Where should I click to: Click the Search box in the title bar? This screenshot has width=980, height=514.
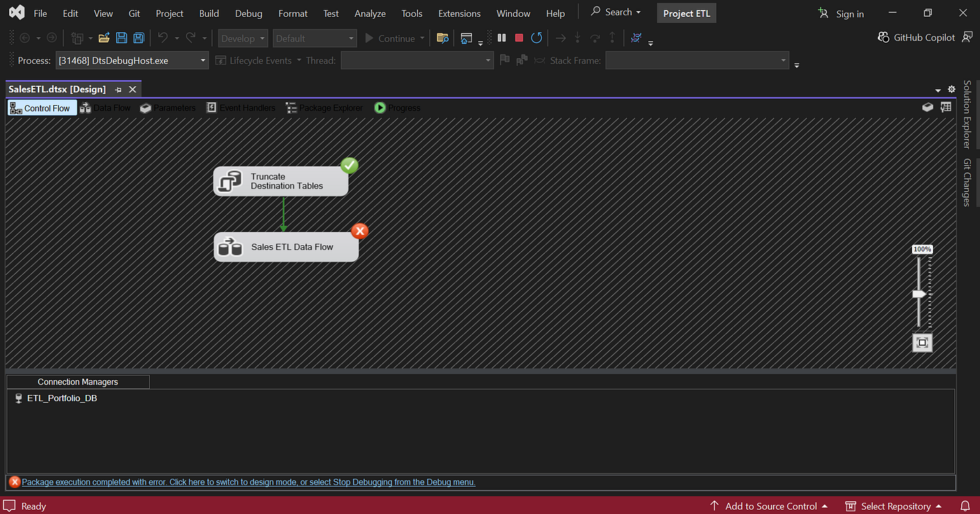(616, 12)
